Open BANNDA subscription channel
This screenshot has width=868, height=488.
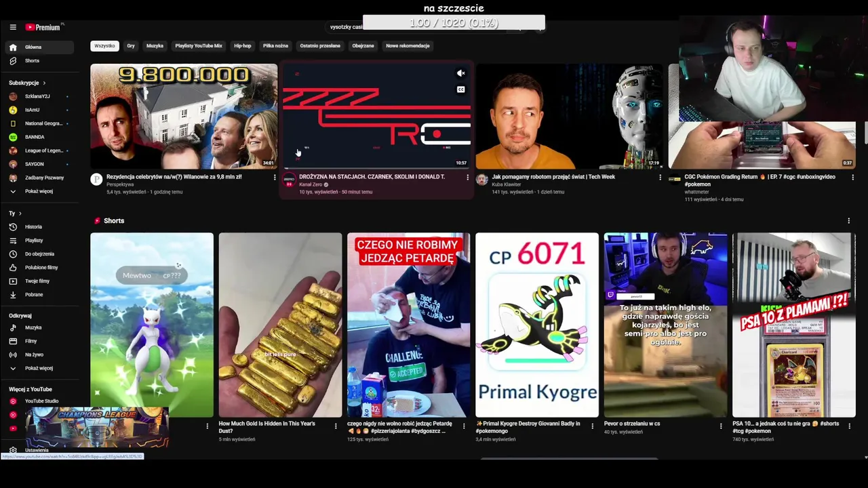click(x=41, y=137)
